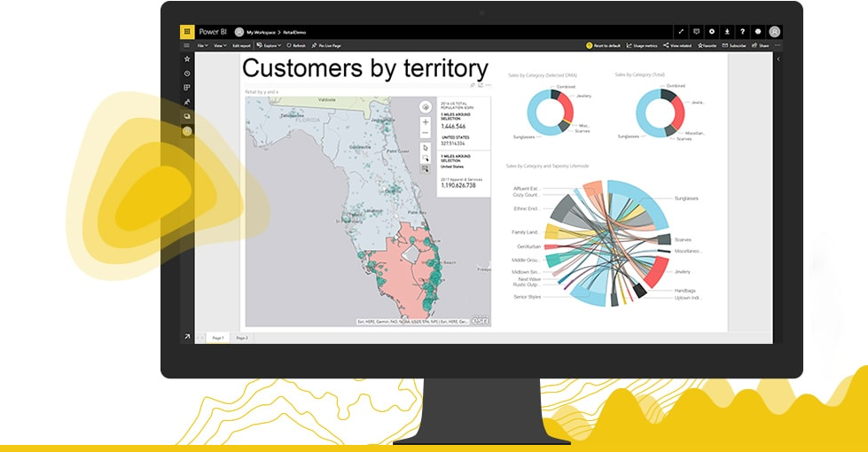Select the Page 1 tab
Screen dimensions: 868x452
(x=217, y=338)
